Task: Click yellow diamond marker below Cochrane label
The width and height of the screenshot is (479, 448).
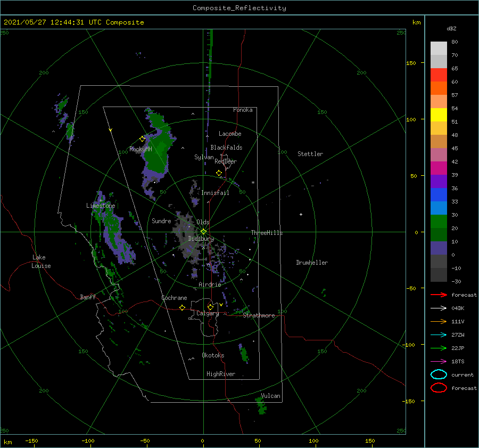Action: point(182,307)
